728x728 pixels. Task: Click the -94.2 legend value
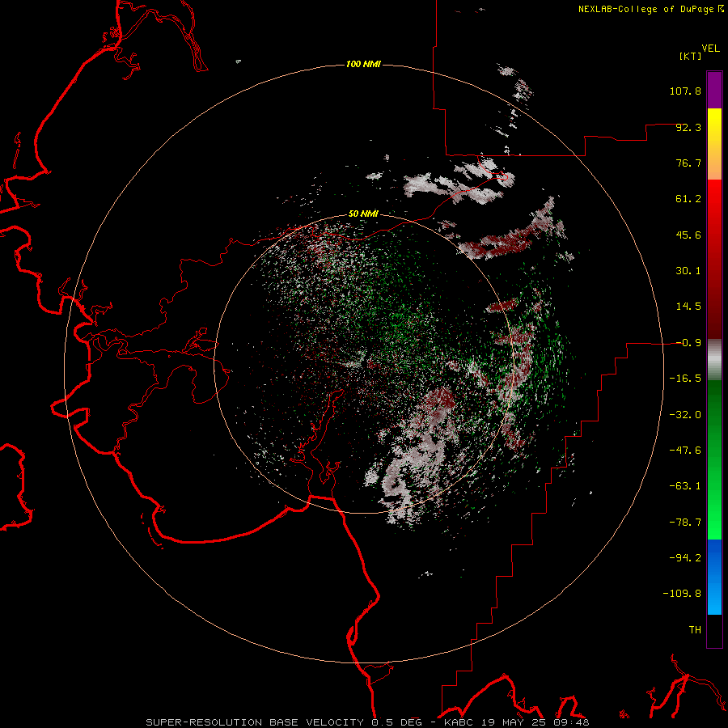(x=685, y=558)
